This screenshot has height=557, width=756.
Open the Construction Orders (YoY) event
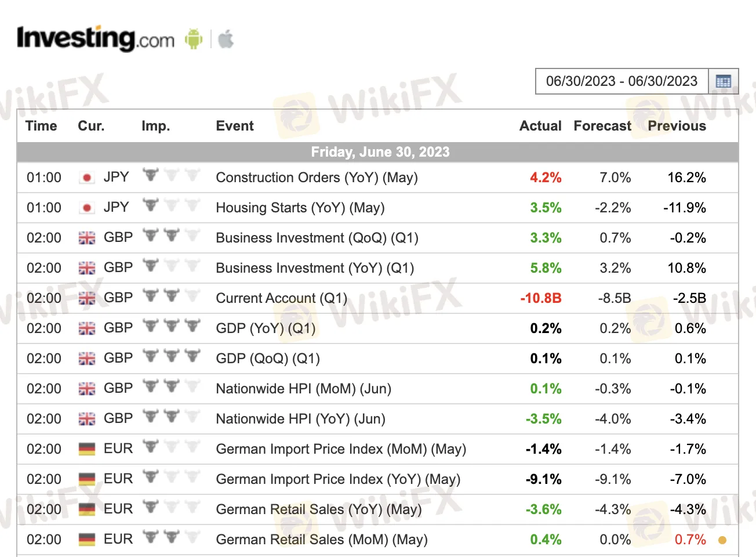(x=317, y=178)
